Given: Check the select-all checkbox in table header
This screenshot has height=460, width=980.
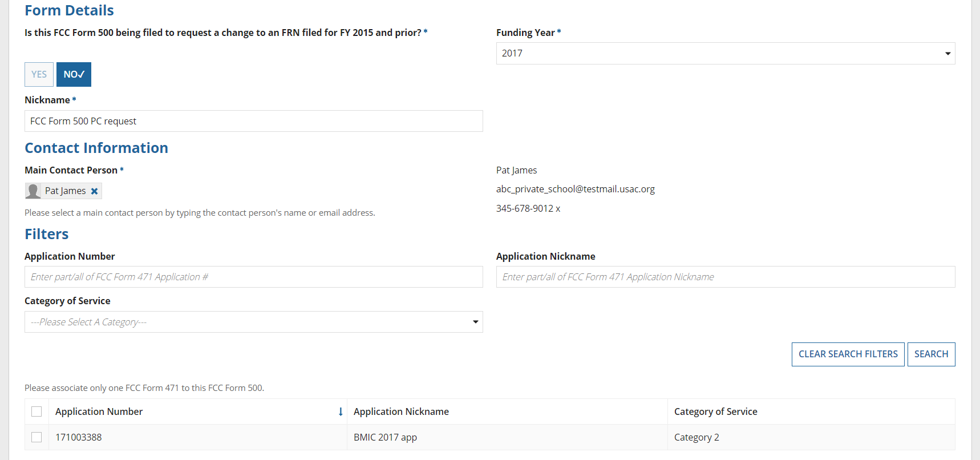Looking at the screenshot, I should click(37, 411).
